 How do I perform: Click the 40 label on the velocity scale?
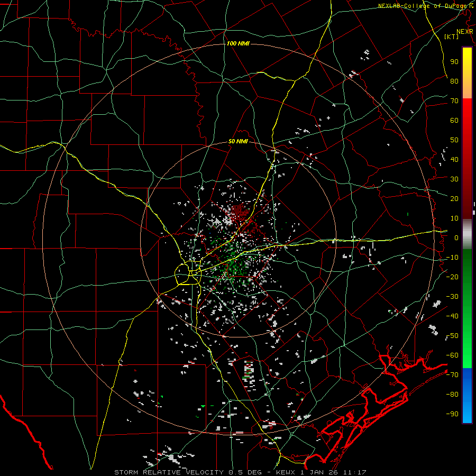[x=454, y=159]
